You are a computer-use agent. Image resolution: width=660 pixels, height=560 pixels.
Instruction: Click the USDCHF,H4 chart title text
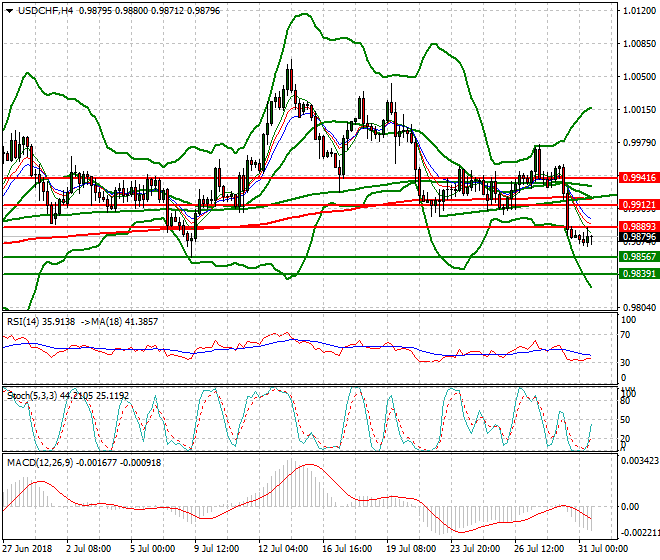[45, 11]
